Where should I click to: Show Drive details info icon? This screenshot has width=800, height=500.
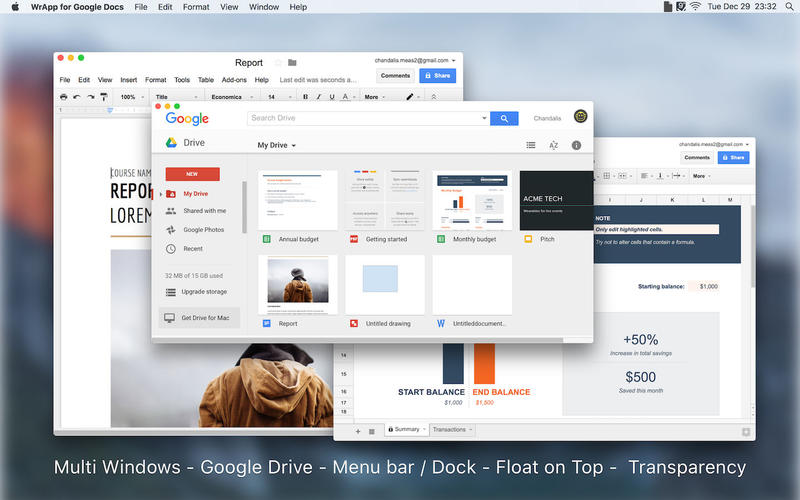pos(576,145)
